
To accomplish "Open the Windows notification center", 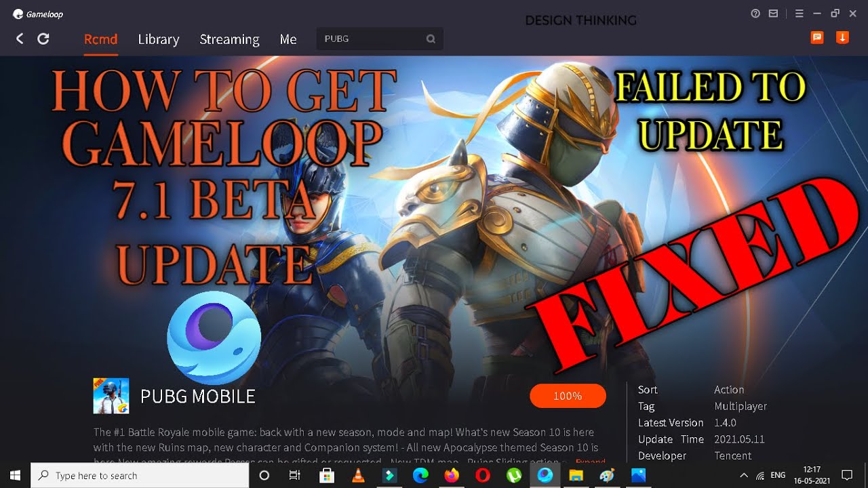I will 846,475.
